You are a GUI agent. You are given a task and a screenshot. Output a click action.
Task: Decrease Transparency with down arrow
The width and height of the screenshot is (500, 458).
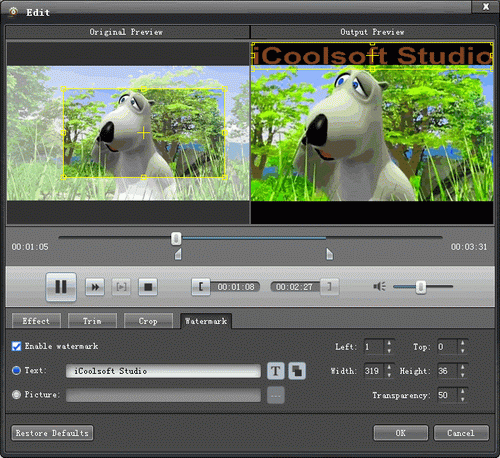[x=462, y=399]
